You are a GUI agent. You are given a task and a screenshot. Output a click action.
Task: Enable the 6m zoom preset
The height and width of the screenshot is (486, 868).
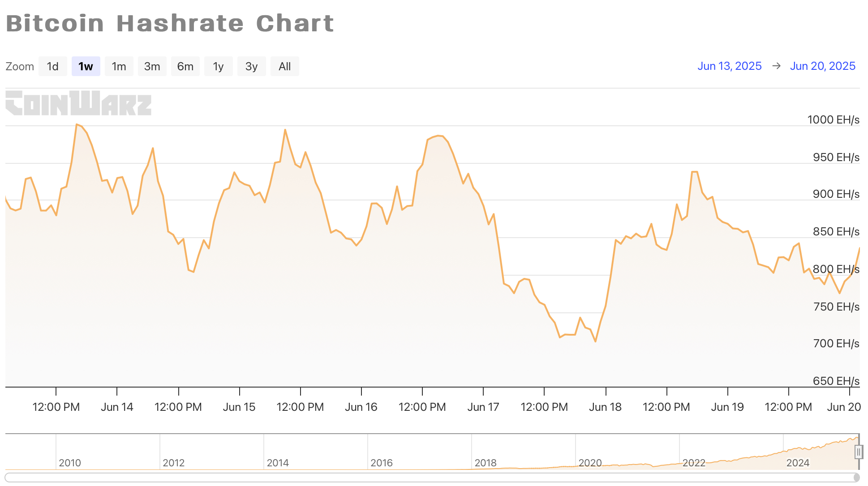(185, 66)
